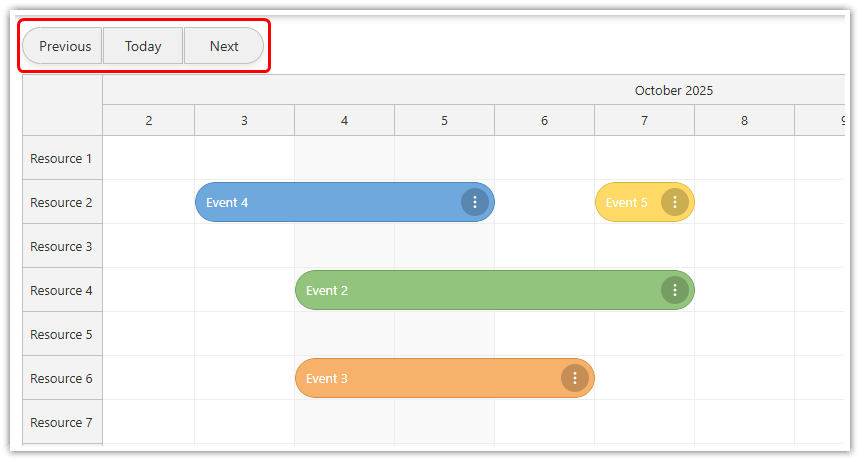Image resolution: width=860 pixels, height=461 pixels.
Task: Jump to Today in the scheduler
Action: (143, 46)
